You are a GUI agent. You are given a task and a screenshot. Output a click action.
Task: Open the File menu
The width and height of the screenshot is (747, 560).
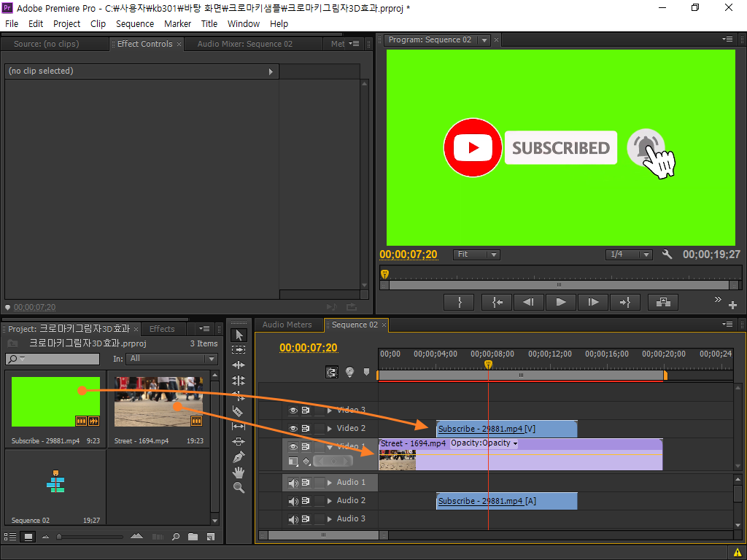point(12,24)
